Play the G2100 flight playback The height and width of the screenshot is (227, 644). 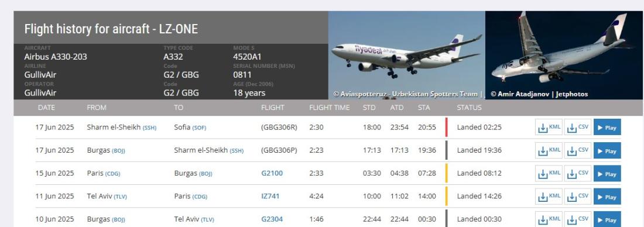[x=607, y=173]
